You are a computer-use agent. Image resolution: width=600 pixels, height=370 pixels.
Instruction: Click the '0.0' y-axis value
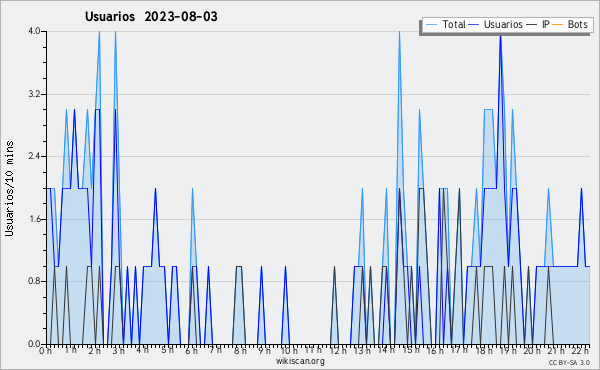click(34, 344)
